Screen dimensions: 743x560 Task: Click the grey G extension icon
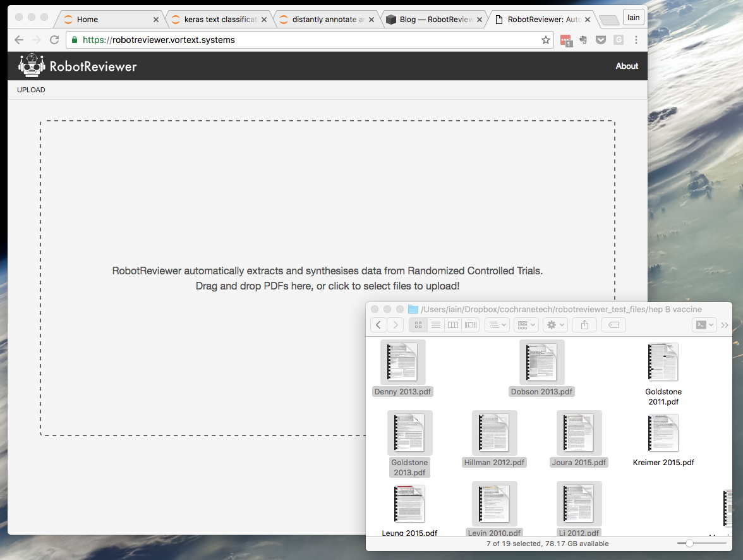(x=619, y=40)
